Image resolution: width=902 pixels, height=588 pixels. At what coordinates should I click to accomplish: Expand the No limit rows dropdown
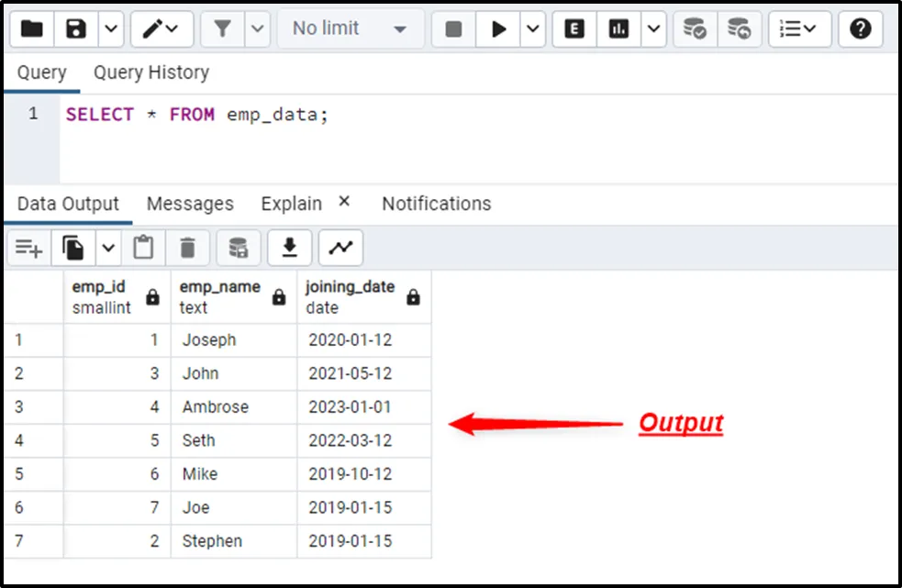pos(350,29)
